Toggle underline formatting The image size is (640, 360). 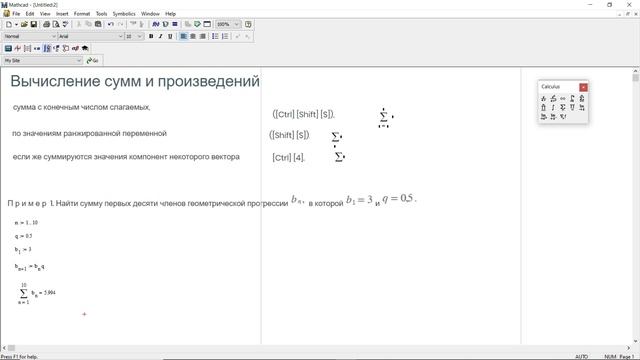coord(170,36)
